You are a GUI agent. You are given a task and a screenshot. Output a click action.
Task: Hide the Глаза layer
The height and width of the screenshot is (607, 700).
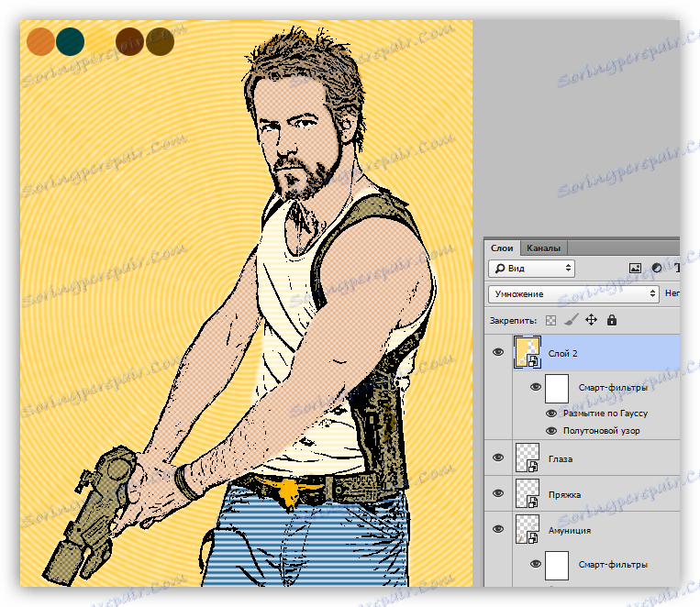498,458
